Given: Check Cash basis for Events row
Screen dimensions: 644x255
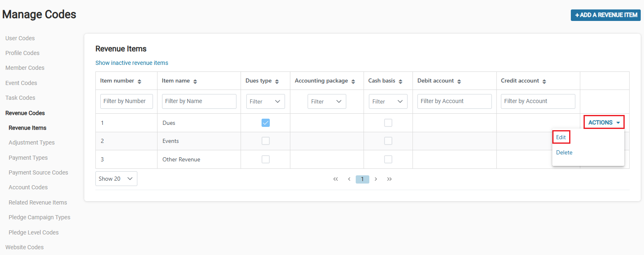Looking at the screenshot, I should pyautogui.click(x=388, y=141).
